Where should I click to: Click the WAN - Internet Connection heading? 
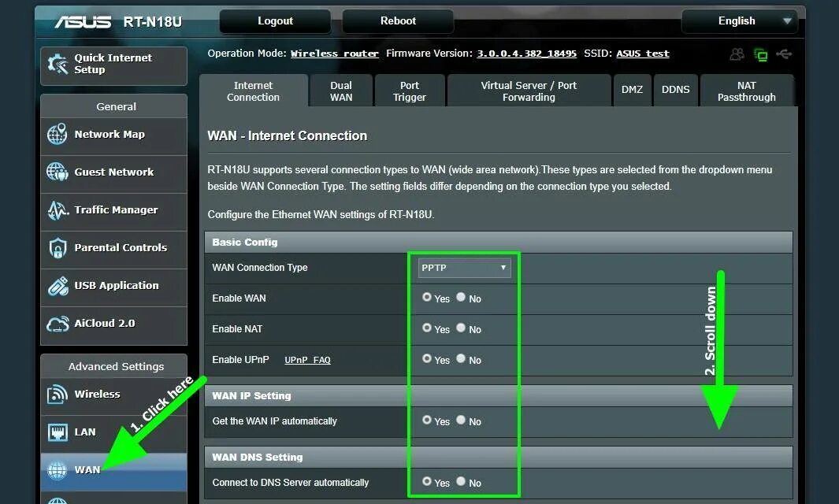288,136
